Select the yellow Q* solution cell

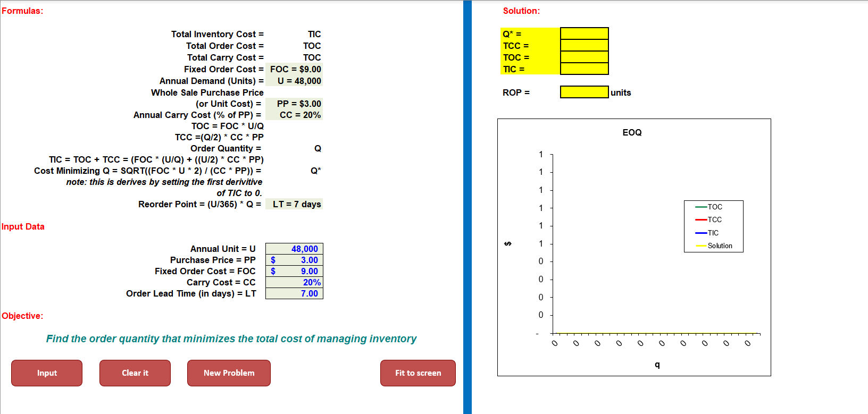click(x=584, y=33)
